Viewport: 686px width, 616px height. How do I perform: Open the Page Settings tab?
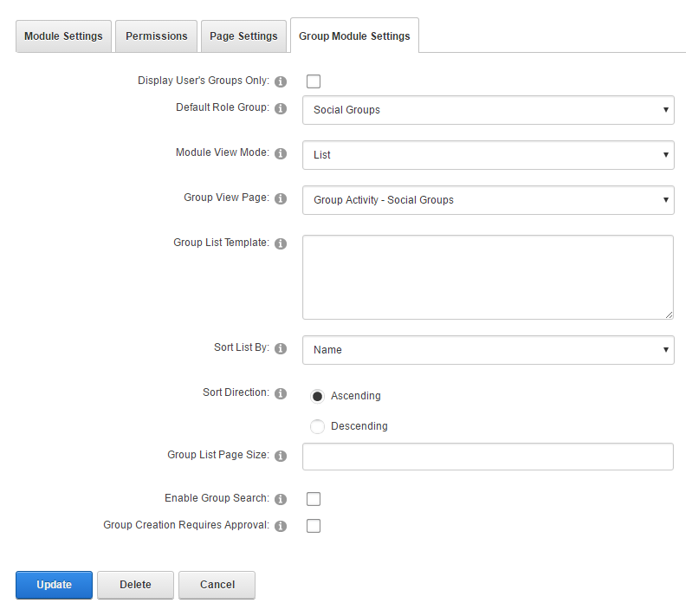243,36
